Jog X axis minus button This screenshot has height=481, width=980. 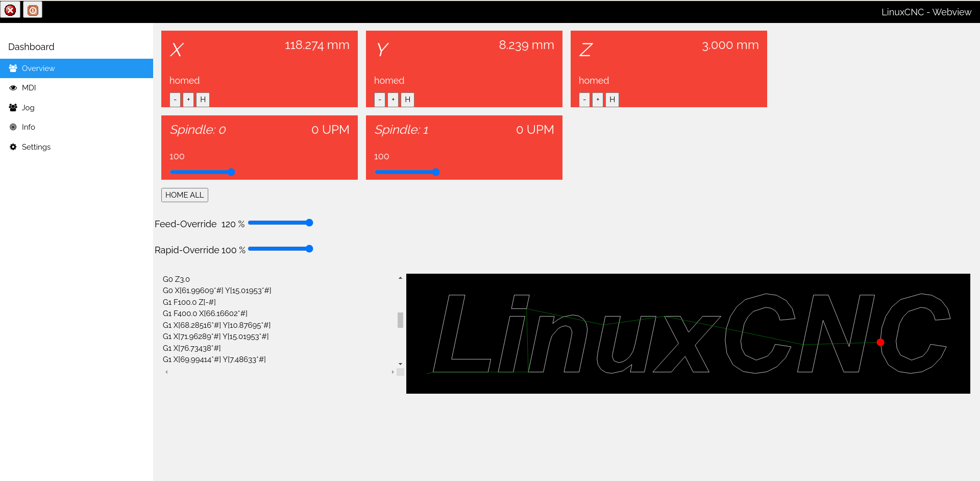(x=175, y=100)
